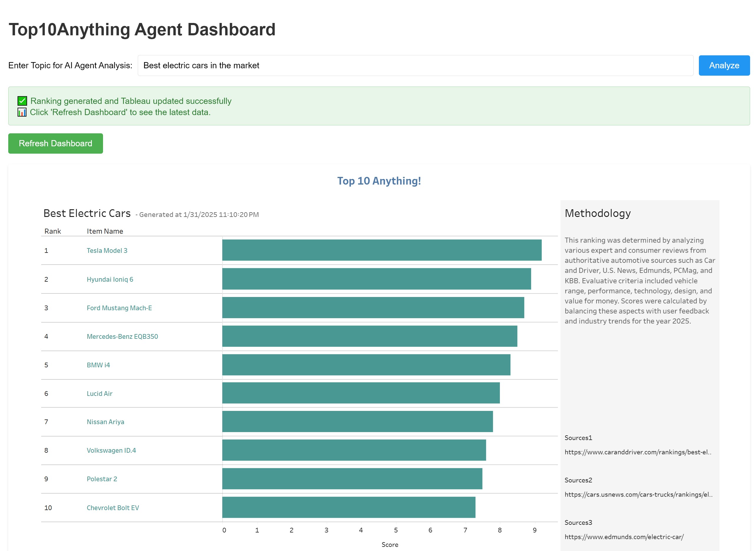Click the Top 10 Anything! dashboard title
This screenshot has height=551, width=756.
[x=379, y=181]
